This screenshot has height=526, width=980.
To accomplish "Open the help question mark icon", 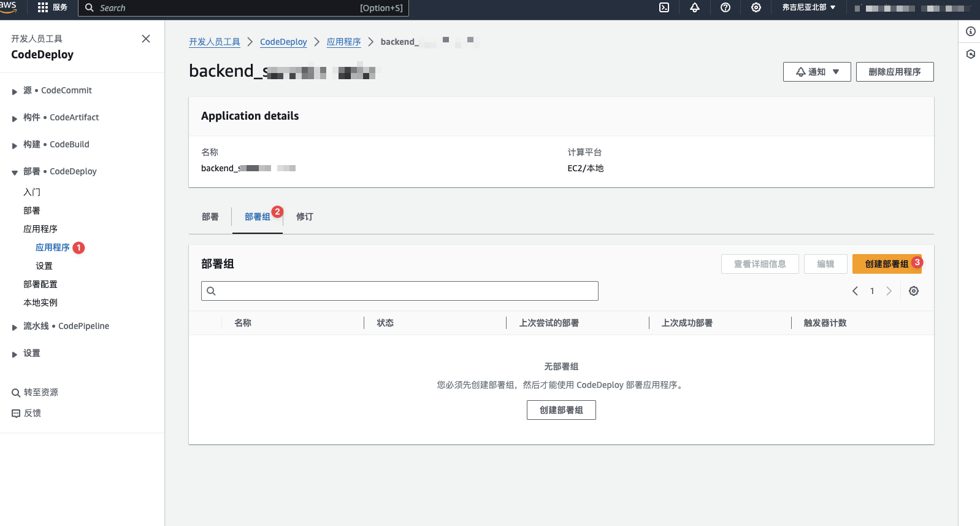I will [x=725, y=7].
